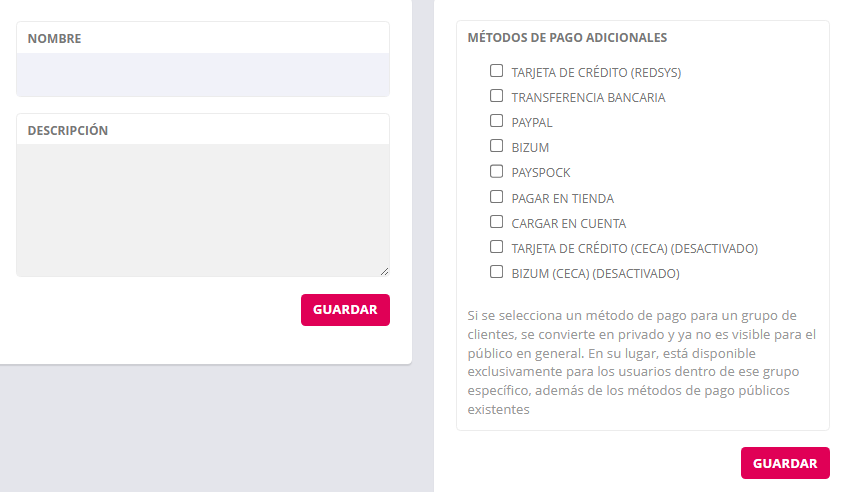Image resolution: width=843 pixels, height=492 pixels.
Task: Grab the Descripción textarea resize handle
Action: point(384,270)
